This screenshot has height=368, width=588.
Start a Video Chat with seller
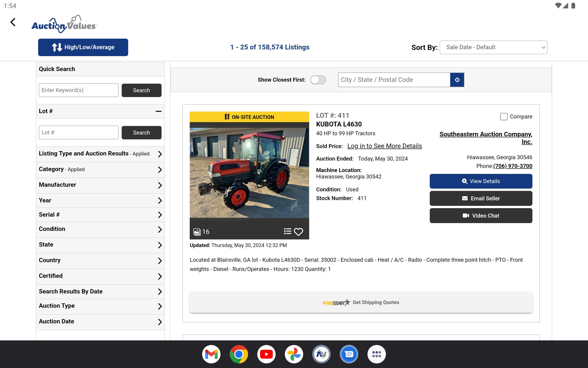pyautogui.click(x=481, y=216)
